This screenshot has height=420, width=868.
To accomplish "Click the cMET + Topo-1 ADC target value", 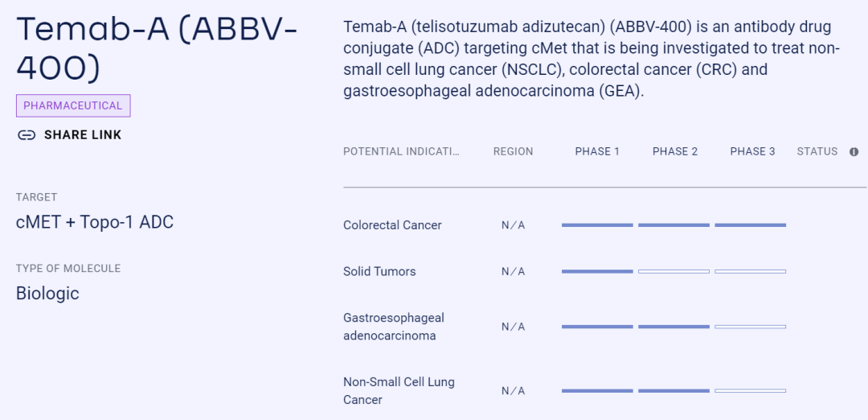I will [95, 222].
